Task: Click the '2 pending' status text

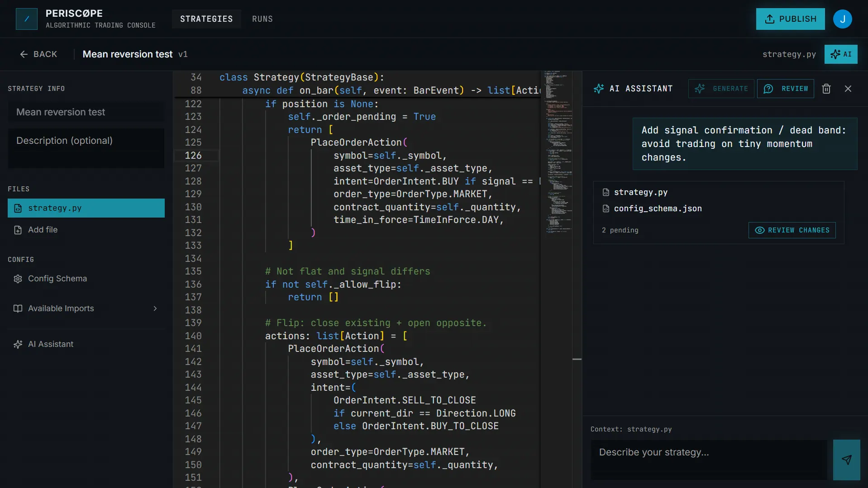Action: click(x=620, y=230)
